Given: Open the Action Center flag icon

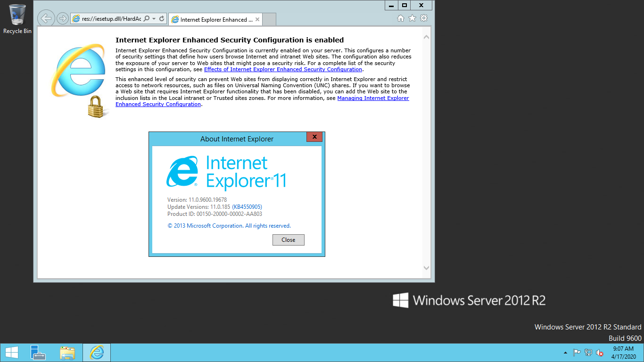Looking at the screenshot, I should tap(577, 353).
